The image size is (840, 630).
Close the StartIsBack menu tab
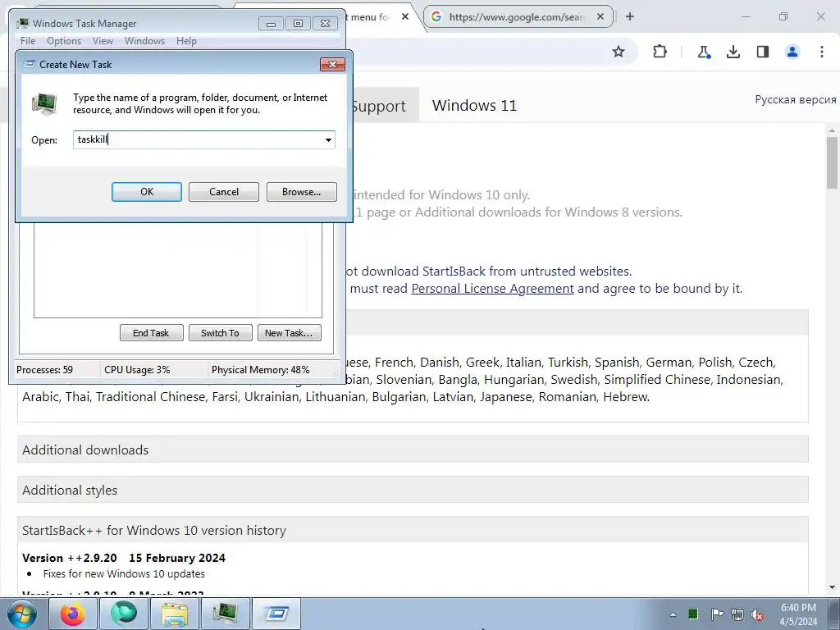pyautogui.click(x=405, y=16)
